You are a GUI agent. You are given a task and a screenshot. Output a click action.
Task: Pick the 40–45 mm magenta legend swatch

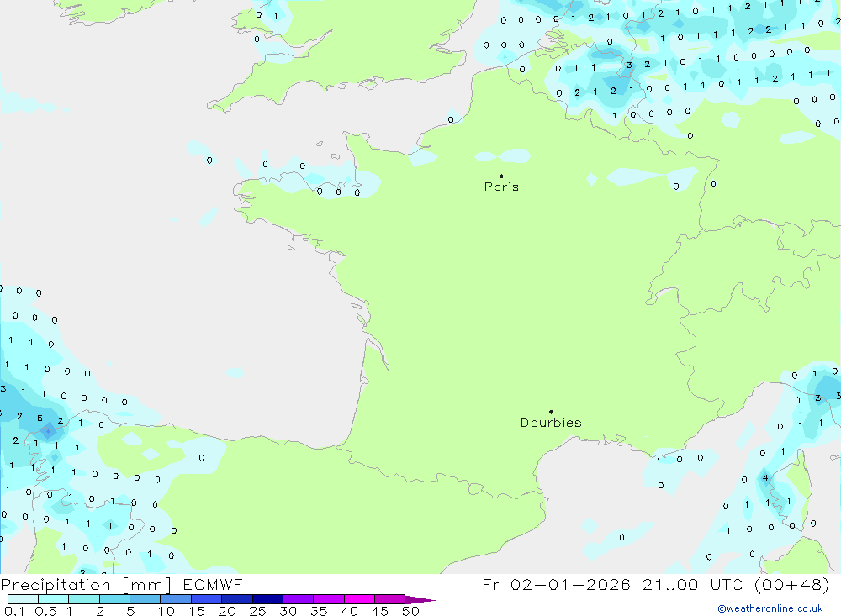[359, 599]
